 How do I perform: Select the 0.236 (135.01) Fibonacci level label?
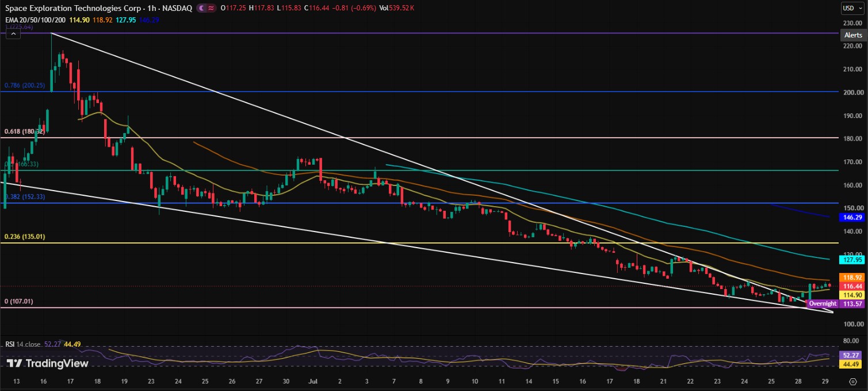pyautogui.click(x=25, y=237)
